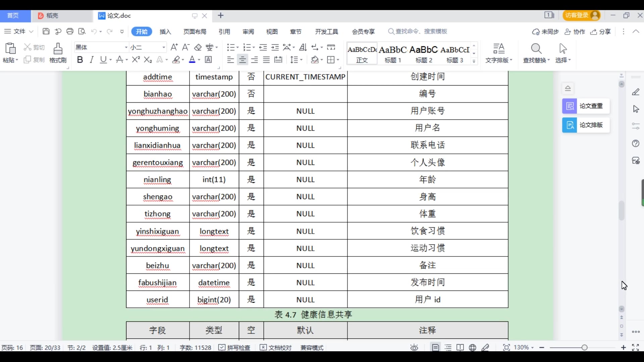Expand the font size dropdown
The width and height of the screenshot is (644, 362).
click(x=164, y=47)
